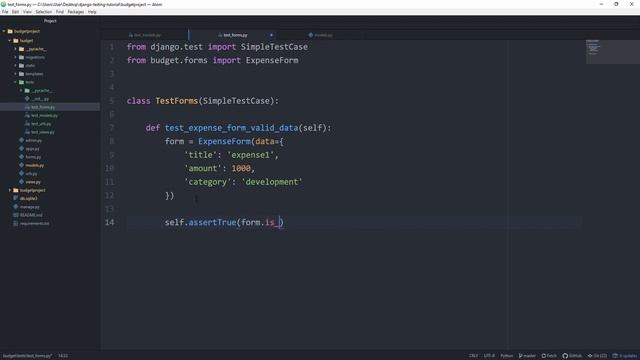The width and height of the screenshot is (640, 360).
Task: Open the Selection menu
Action: (44, 12)
